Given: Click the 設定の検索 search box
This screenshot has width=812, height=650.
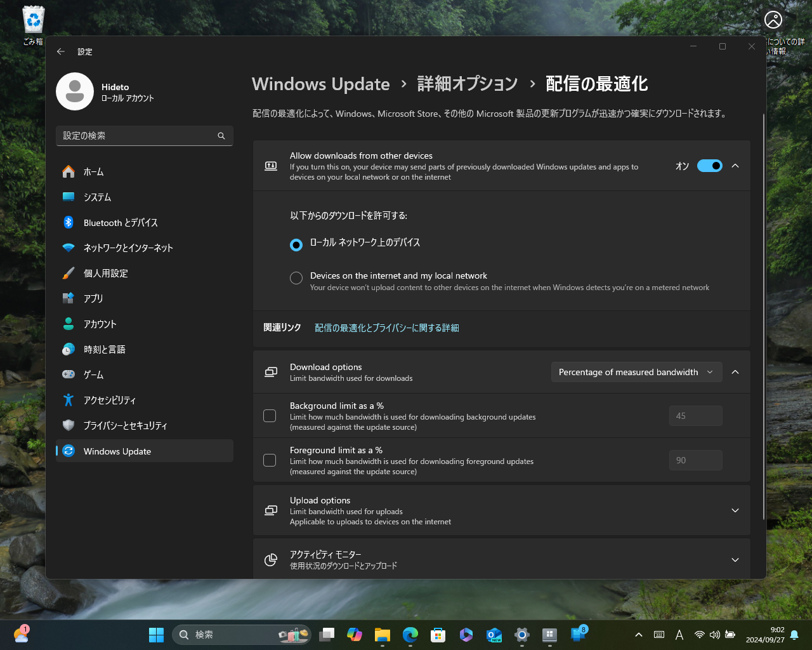Looking at the screenshot, I should 144,135.
